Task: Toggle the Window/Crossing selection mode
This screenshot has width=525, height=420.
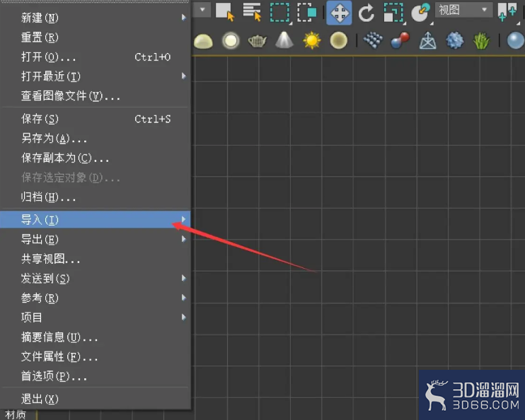Action: pyautogui.click(x=306, y=13)
